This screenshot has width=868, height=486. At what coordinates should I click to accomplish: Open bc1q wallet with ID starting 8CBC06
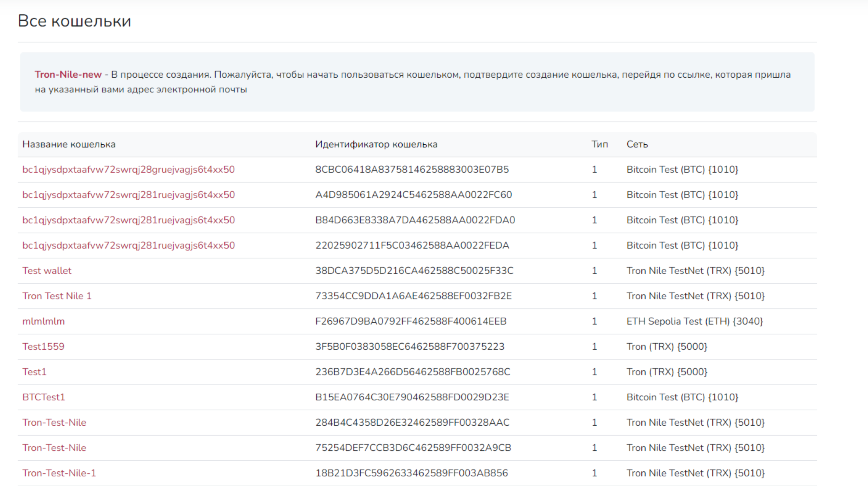128,170
